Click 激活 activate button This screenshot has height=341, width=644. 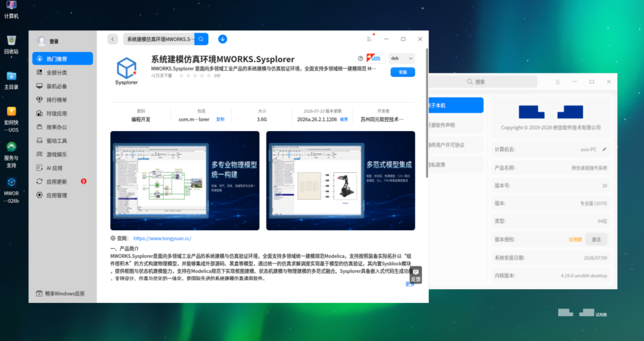(596, 240)
